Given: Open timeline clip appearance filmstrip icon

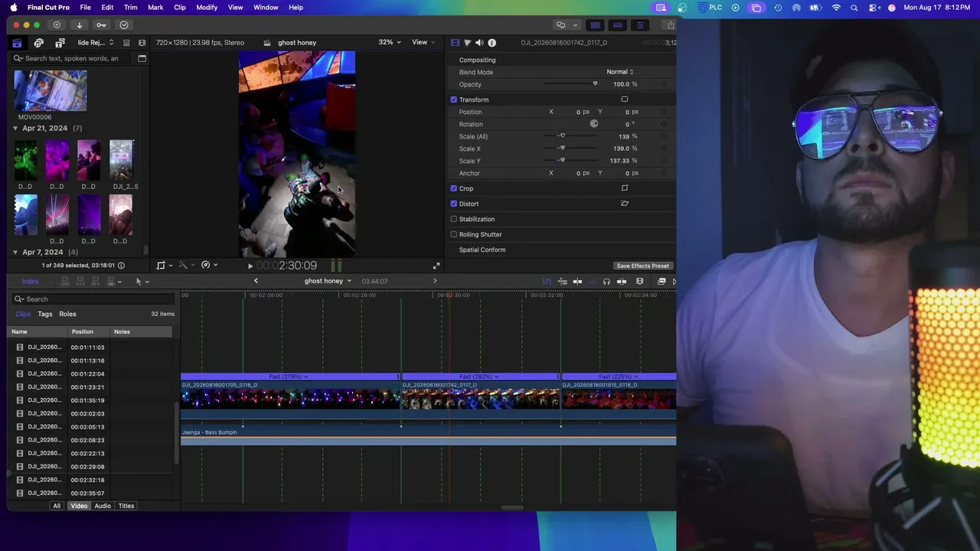Looking at the screenshot, I should (x=640, y=282).
